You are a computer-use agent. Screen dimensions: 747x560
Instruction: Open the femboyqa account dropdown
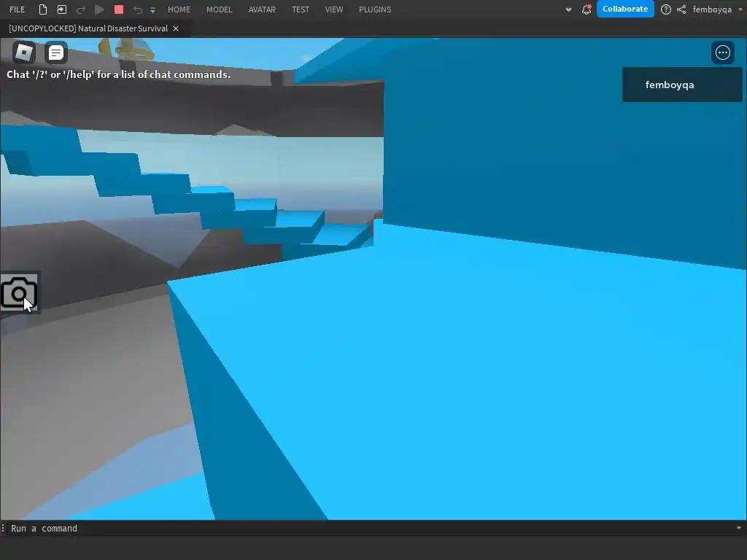tap(717, 9)
